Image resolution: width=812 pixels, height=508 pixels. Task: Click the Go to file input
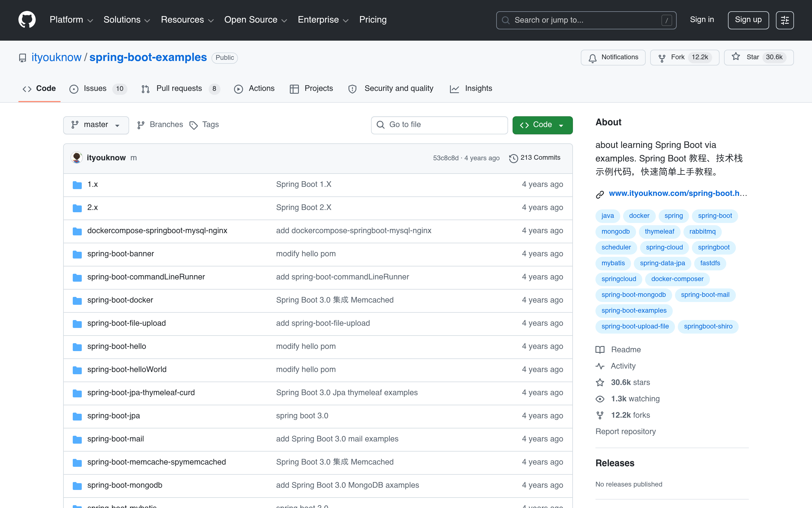(x=439, y=125)
